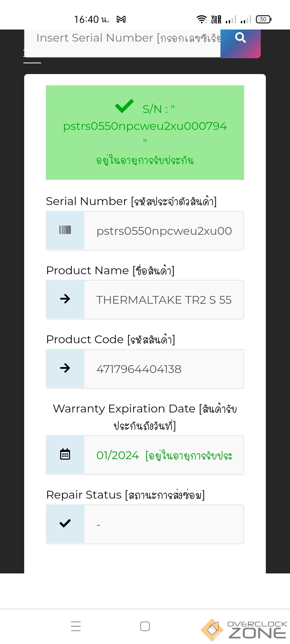Tap the arrow icon beside Product Code
The width and height of the screenshot is (290, 644).
pos(65,368)
